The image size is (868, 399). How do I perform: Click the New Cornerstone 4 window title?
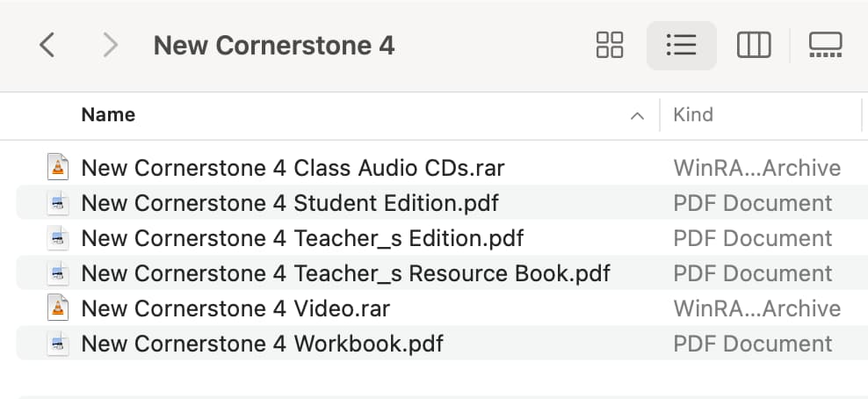(274, 46)
